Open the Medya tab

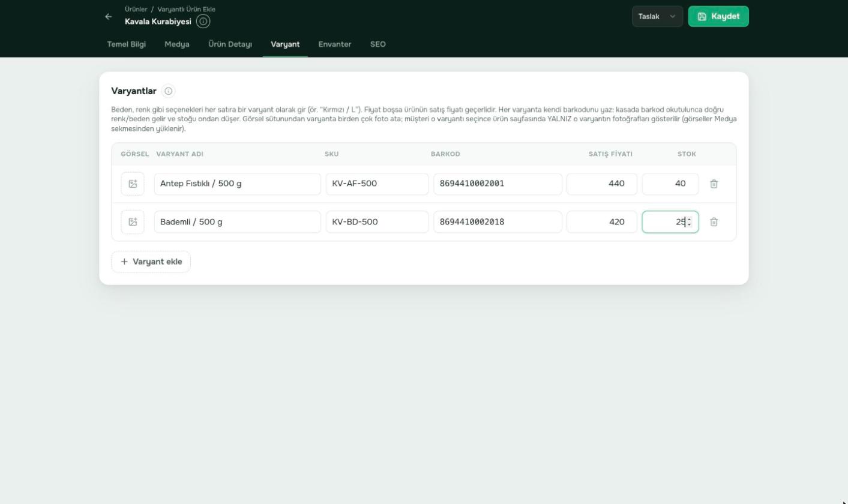(x=177, y=44)
